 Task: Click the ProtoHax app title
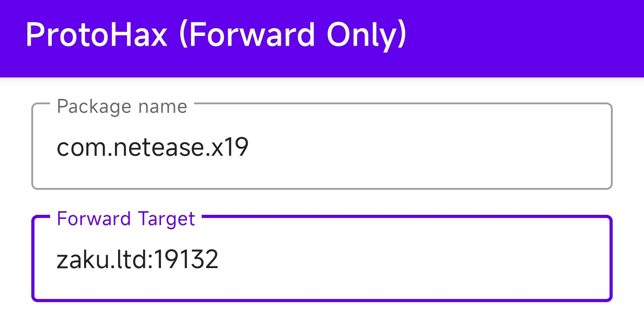click(216, 35)
